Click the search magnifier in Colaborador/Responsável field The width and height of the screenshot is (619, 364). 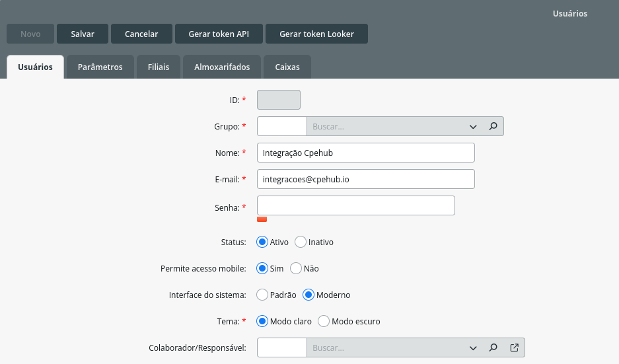[493, 347]
